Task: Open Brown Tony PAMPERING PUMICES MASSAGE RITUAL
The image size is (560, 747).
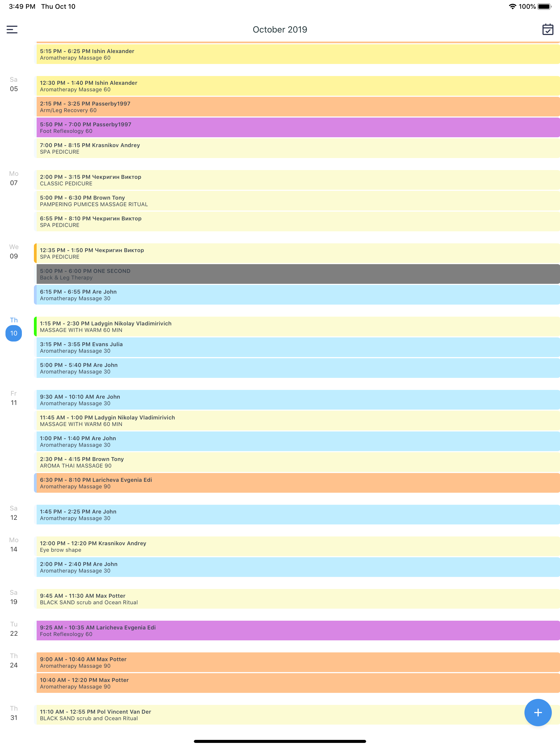Action: click(297, 201)
